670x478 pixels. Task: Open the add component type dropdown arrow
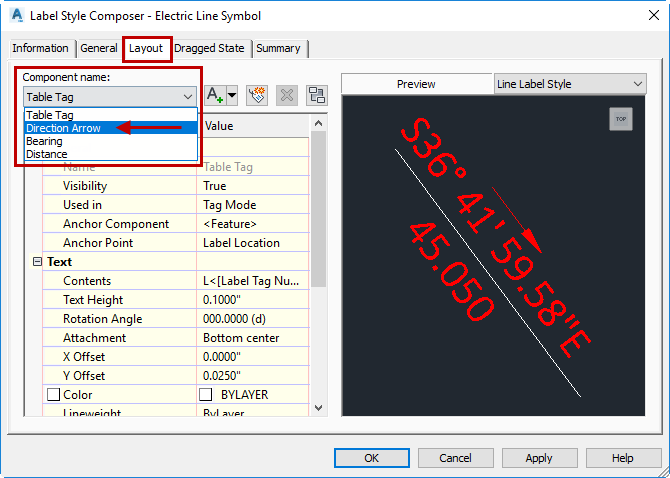click(232, 95)
